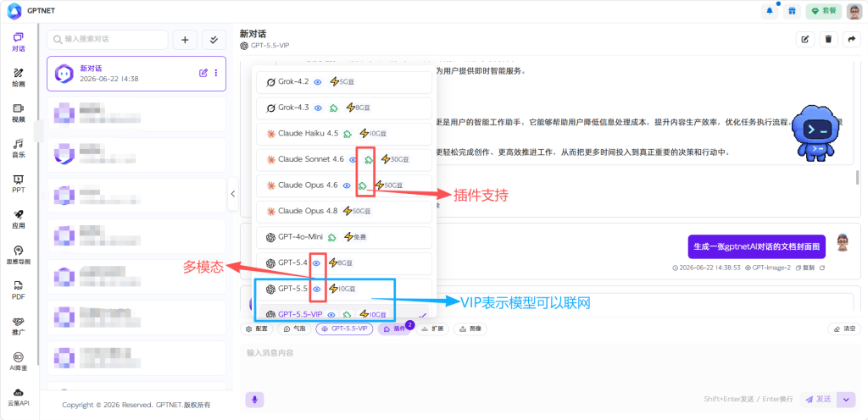Viewport: 868px width, 420px height.
Task: Click the 套餐 plan button
Action: (824, 11)
